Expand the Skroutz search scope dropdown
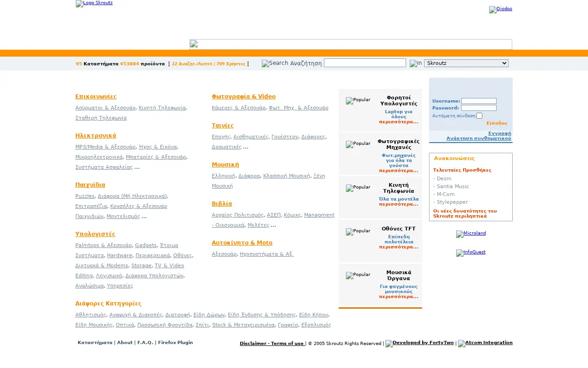588x368 pixels. click(x=466, y=63)
